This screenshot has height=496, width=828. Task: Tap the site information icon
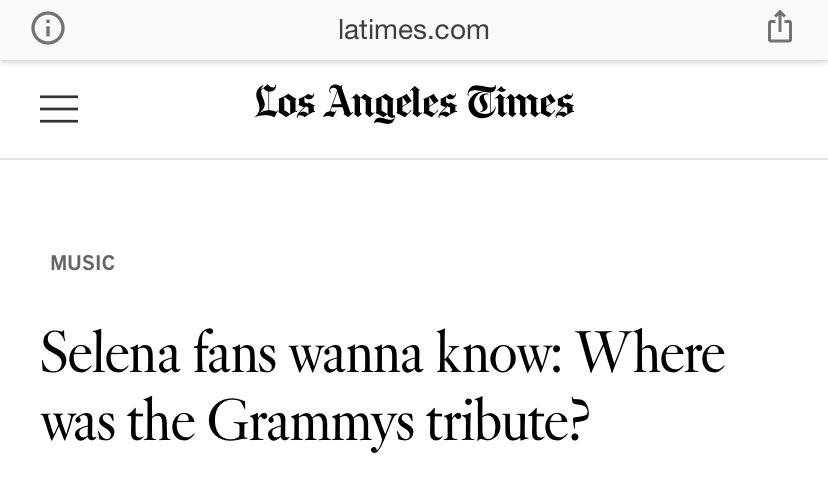[48, 29]
